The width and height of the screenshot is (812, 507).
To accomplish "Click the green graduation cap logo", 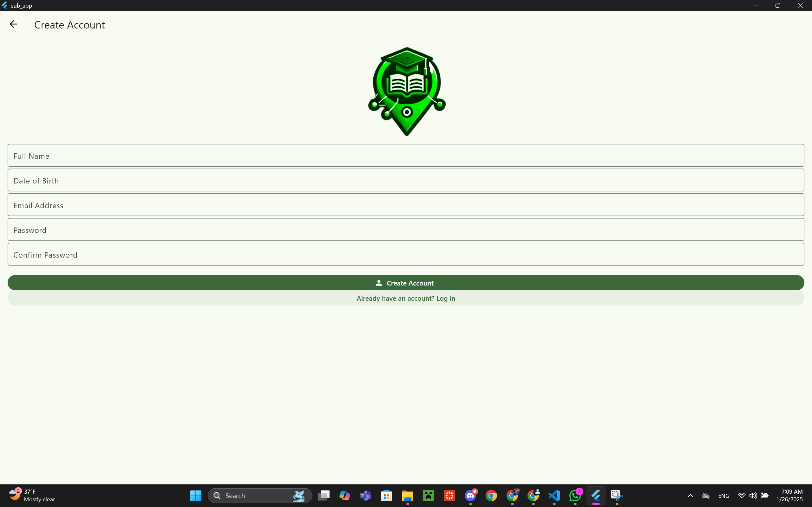I will pos(406,91).
